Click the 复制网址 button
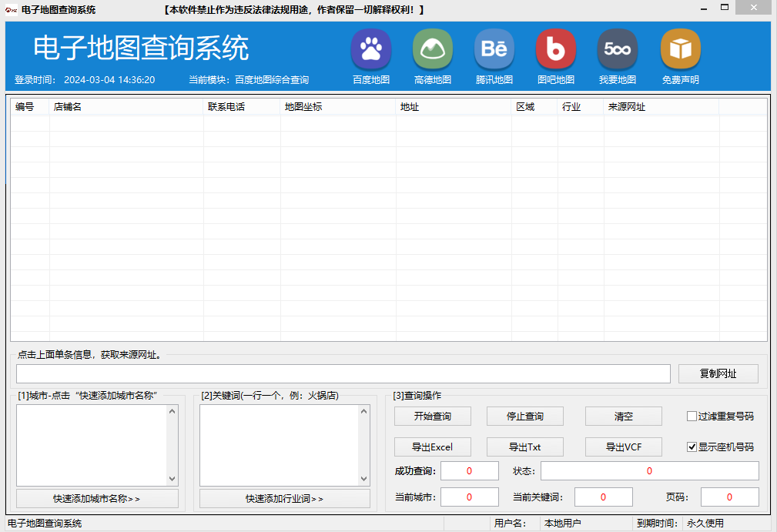This screenshot has width=777, height=532. [x=718, y=373]
